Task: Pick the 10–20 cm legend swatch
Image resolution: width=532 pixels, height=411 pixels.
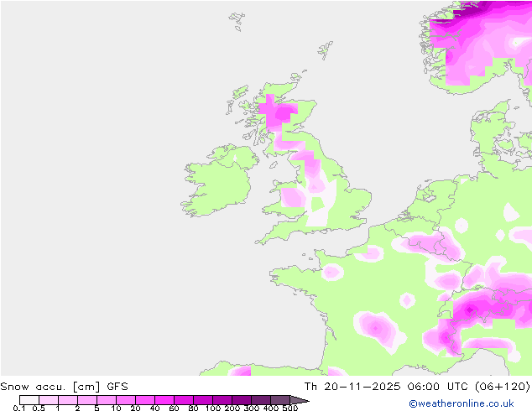Action: (x=126, y=400)
